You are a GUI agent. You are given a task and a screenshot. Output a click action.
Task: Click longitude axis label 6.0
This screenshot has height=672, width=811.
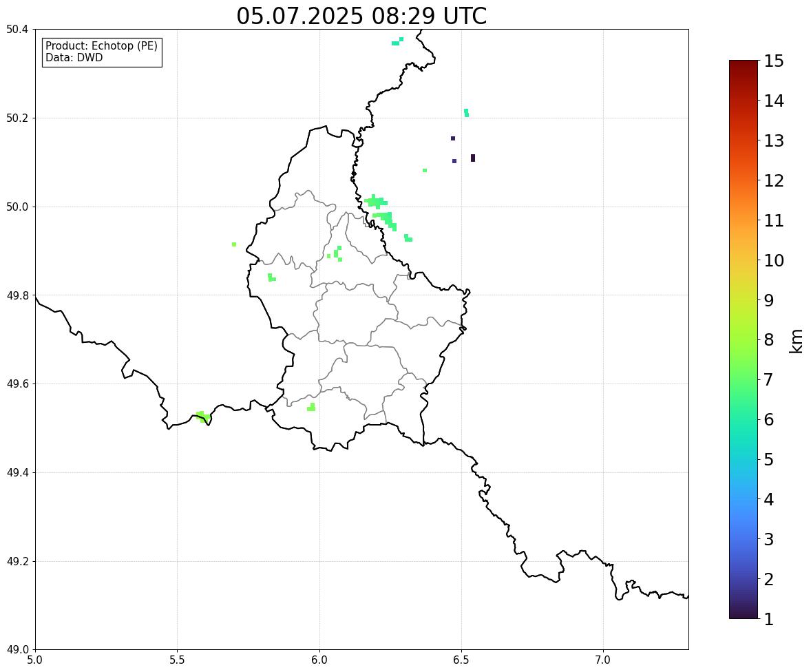319,660
